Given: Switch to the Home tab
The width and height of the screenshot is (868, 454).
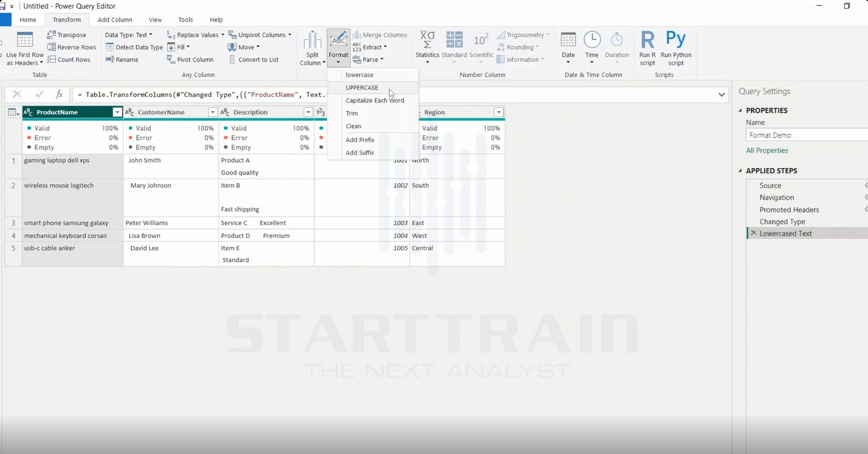Looking at the screenshot, I should coord(28,20).
